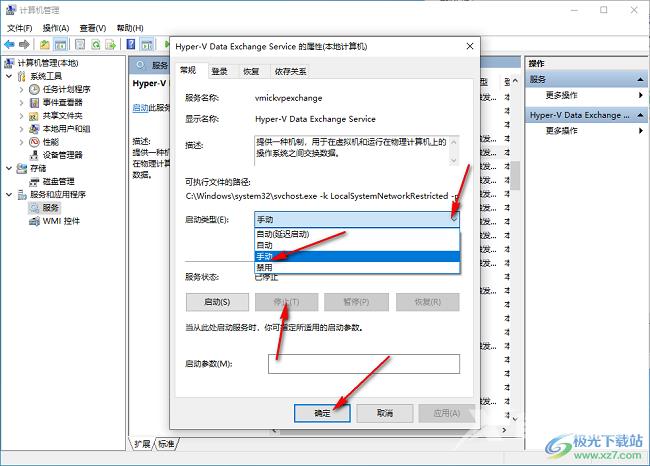Click the green Refresh toolbar icon

pyautogui.click(x=96, y=44)
